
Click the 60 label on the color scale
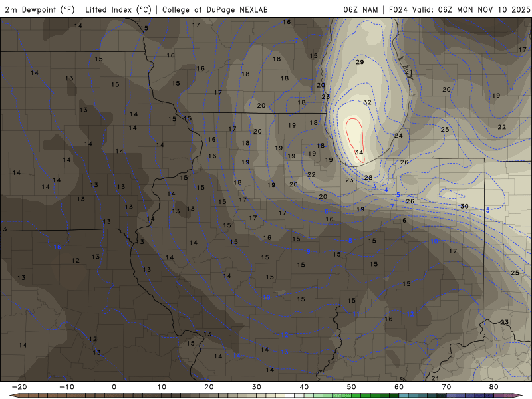click(399, 387)
